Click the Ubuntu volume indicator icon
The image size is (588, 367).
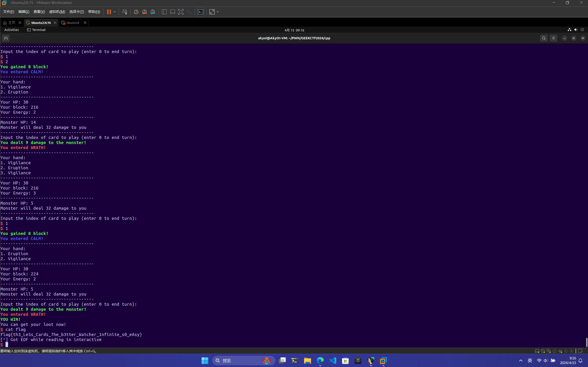pos(576,30)
